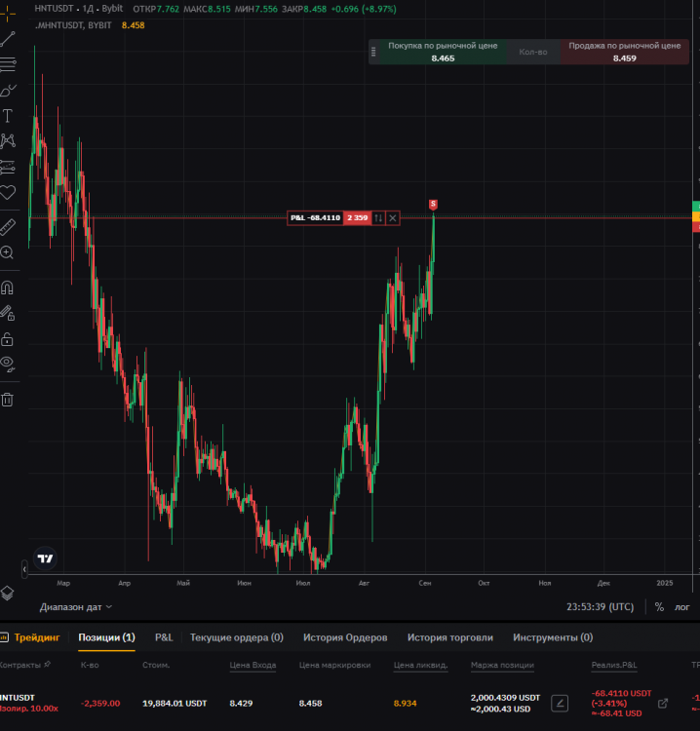Reverse position using arrows on P&L line
700x731 pixels.
pyautogui.click(x=380, y=218)
